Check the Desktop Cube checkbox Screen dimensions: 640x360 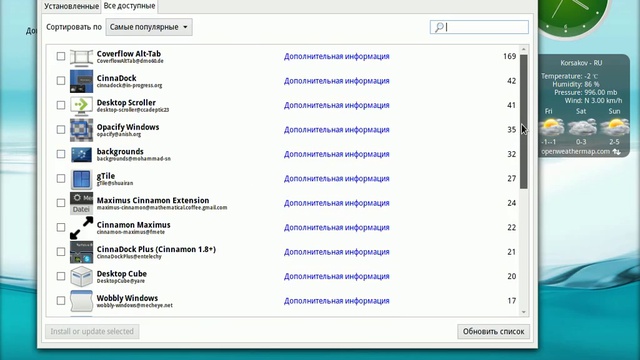[61, 276]
